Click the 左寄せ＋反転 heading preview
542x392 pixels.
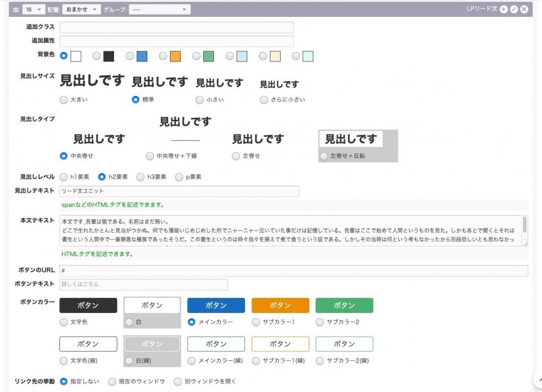point(351,139)
